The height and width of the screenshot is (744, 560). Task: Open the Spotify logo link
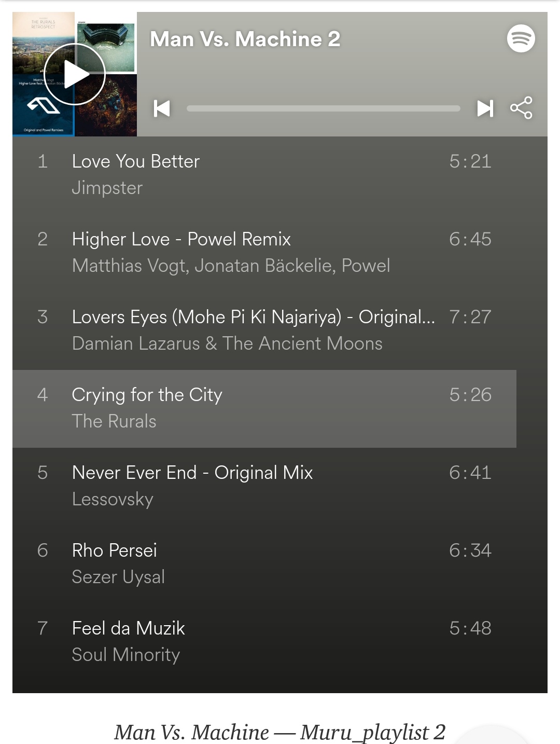(x=521, y=38)
